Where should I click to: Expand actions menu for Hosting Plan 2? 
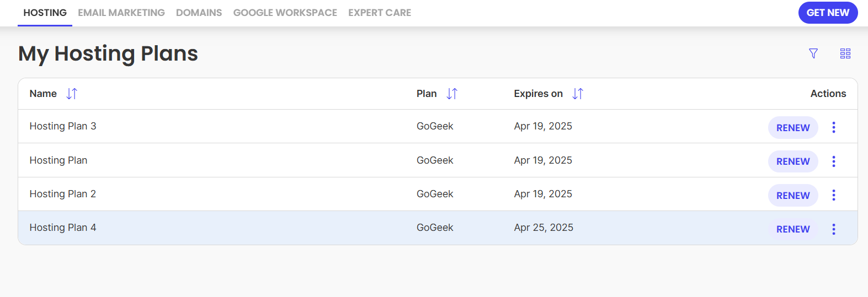(x=834, y=195)
